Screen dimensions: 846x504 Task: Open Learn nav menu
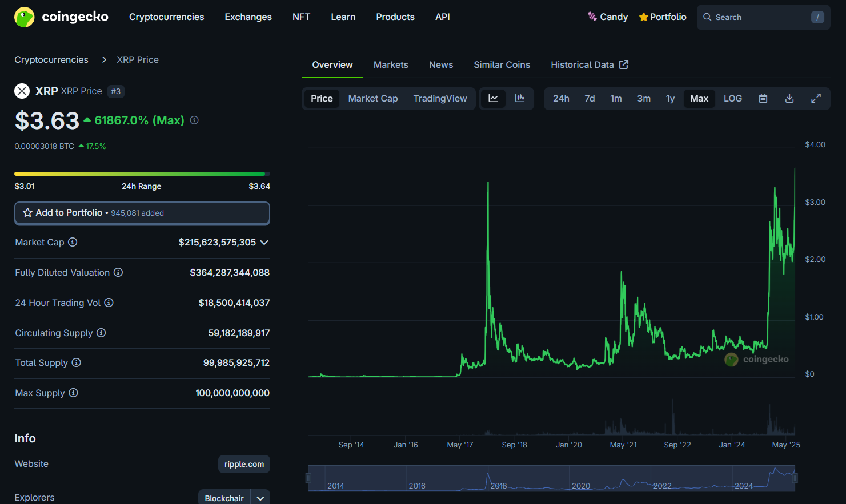coord(343,17)
